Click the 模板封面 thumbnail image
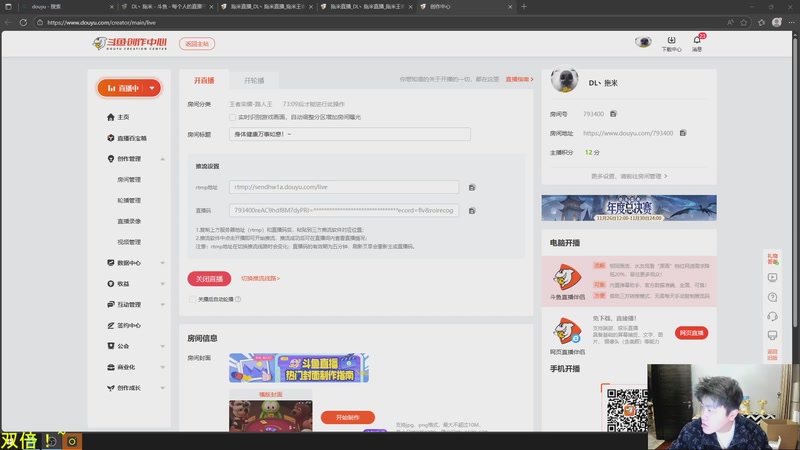Viewport: 800px width, 450px height. pos(270,415)
